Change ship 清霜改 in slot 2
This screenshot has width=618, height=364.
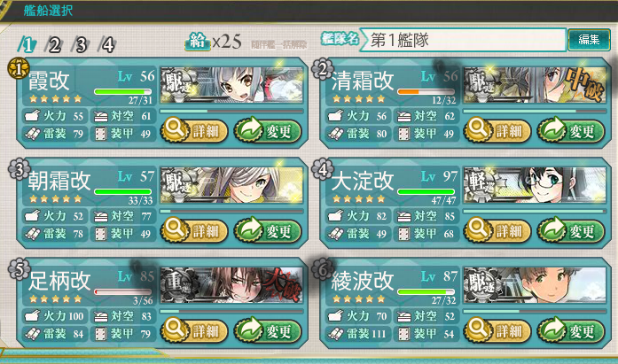click(571, 130)
